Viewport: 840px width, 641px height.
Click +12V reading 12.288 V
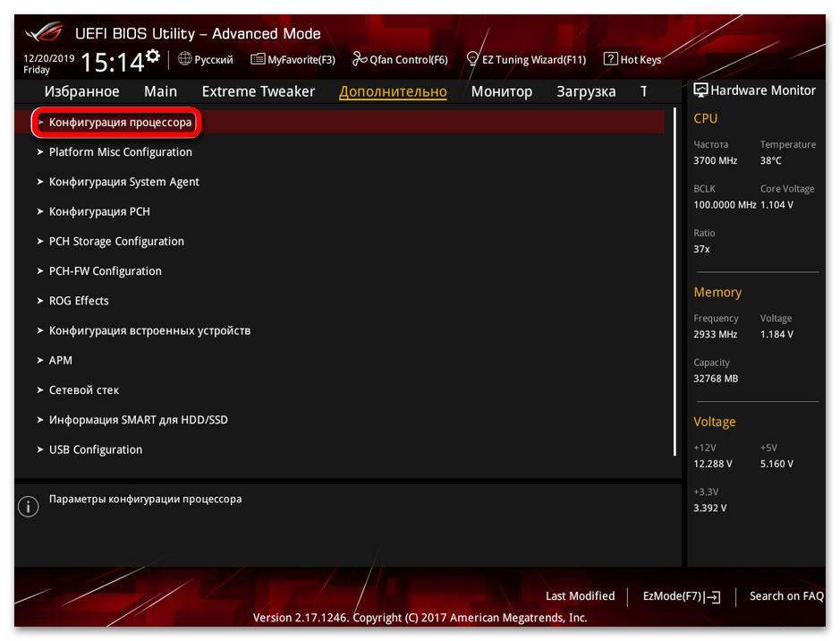click(x=712, y=464)
